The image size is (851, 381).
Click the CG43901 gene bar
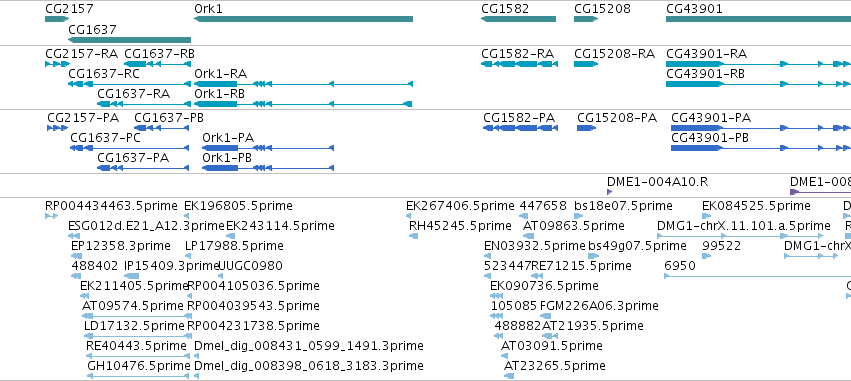[x=758, y=19]
